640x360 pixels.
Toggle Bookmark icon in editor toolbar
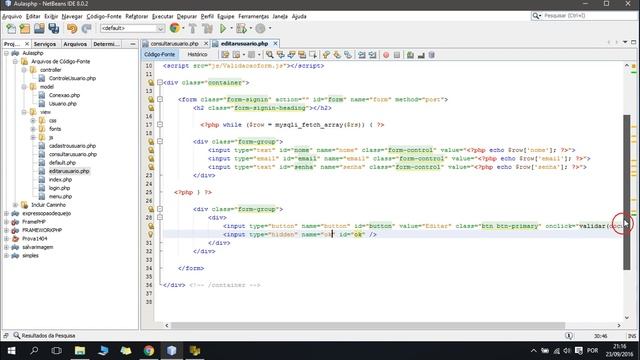[348, 55]
